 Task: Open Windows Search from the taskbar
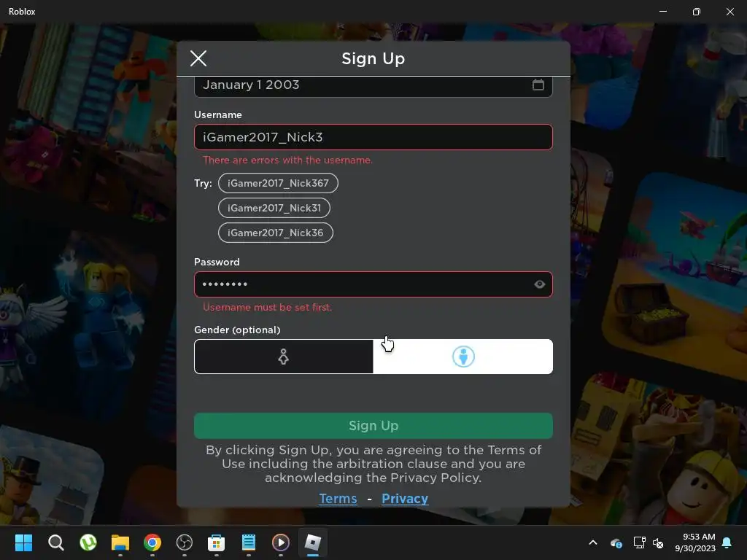[55, 542]
